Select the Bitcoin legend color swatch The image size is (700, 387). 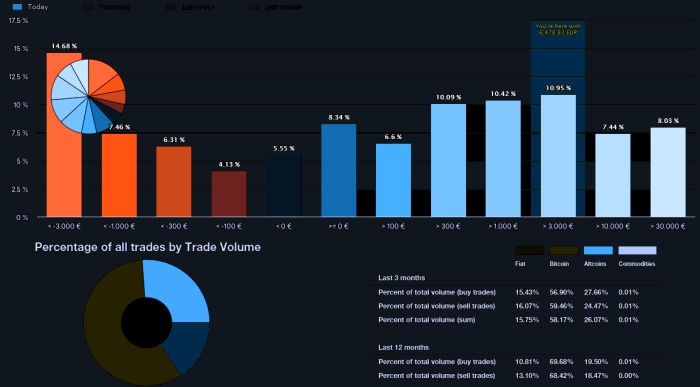564,250
